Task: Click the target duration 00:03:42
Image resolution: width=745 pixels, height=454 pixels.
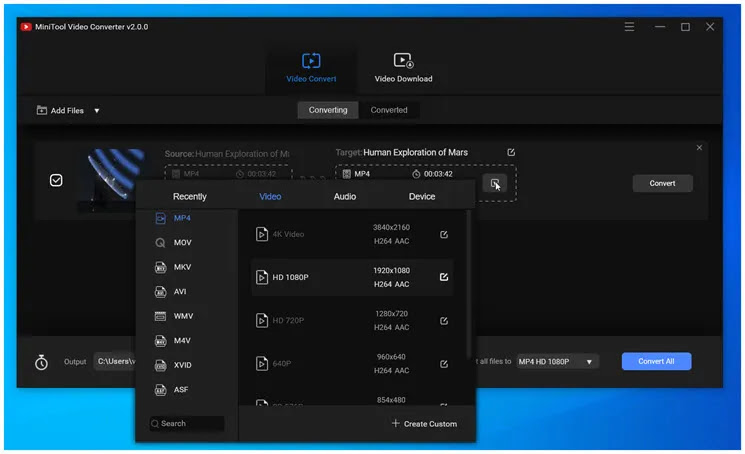Action: point(438,174)
